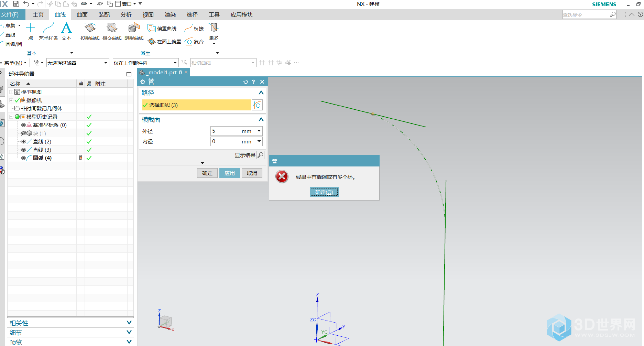Image resolution: width=644 pixels, height=346 pixels.
Task: Collapse the Model History (模型历史记录) node
Action: pos(11,117)
